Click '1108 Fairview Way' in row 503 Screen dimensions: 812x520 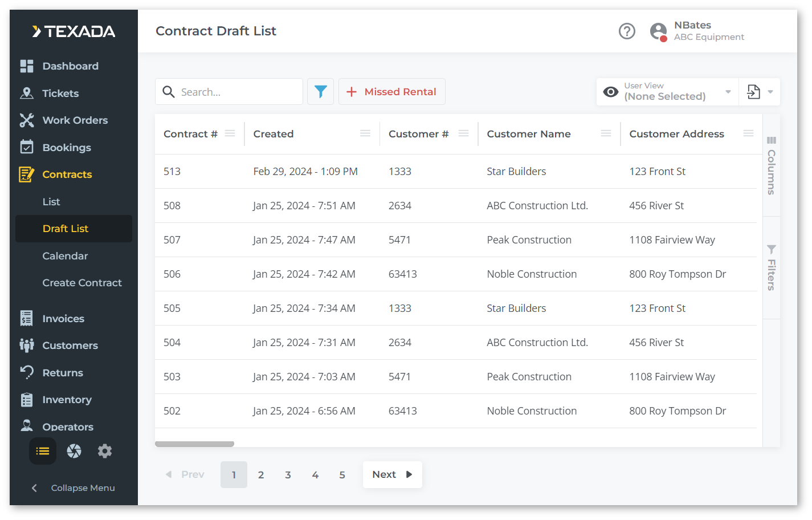(x=672, y=376)
